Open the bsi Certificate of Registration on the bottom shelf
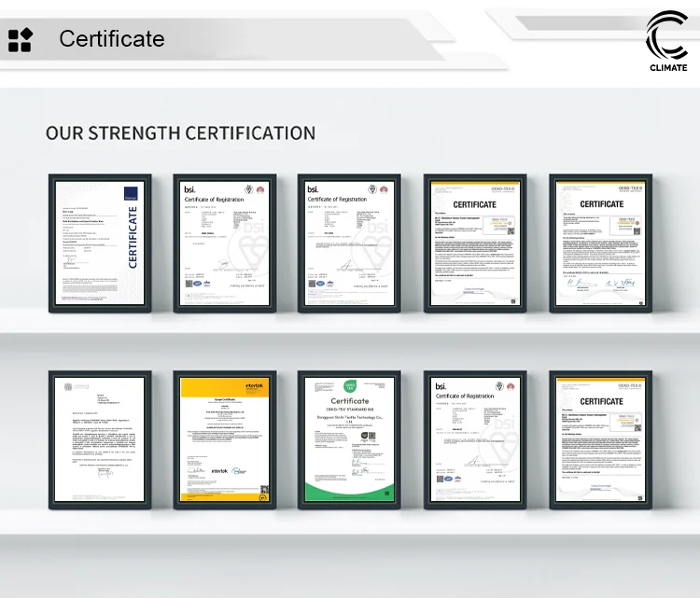This screenshot has height=598, width=700. pyautogui.click(x=475, y=439)
